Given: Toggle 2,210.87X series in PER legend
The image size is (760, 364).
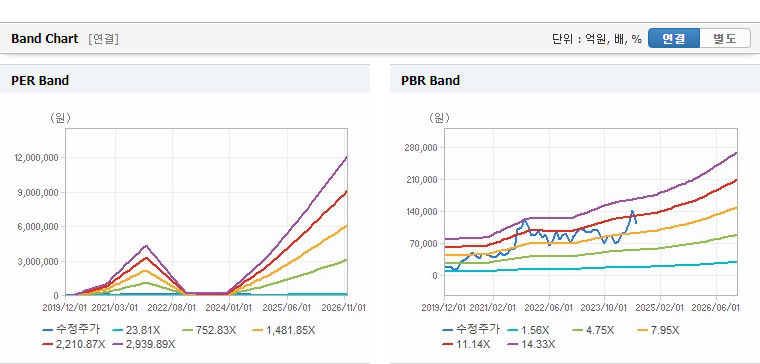Looking at the screenshot, I should pos(74,344).
